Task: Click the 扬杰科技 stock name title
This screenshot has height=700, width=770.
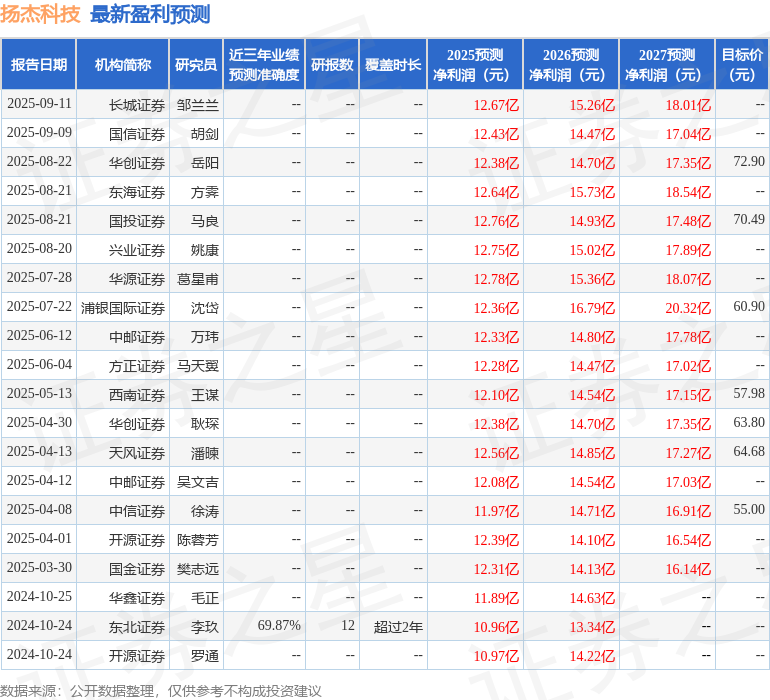Action: [41, 14]
